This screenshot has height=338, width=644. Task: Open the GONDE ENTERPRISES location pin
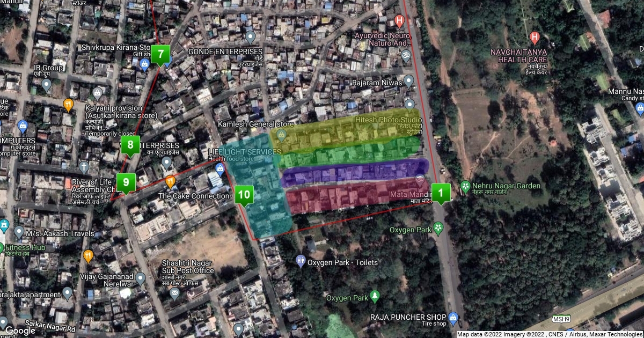(x=250, y=38)
